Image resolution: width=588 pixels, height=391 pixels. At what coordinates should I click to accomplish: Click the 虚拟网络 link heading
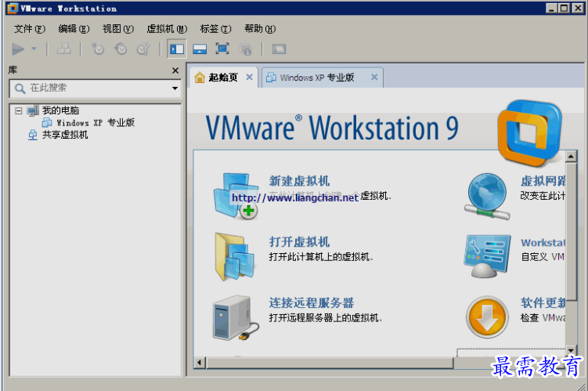(x=543, y=181)
